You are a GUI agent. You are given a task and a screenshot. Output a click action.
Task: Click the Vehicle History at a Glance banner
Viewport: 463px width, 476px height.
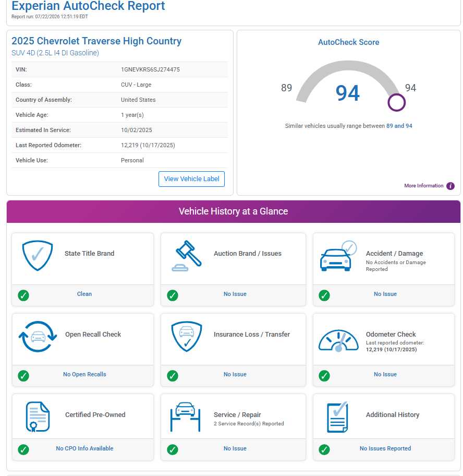tap(234, 211)
